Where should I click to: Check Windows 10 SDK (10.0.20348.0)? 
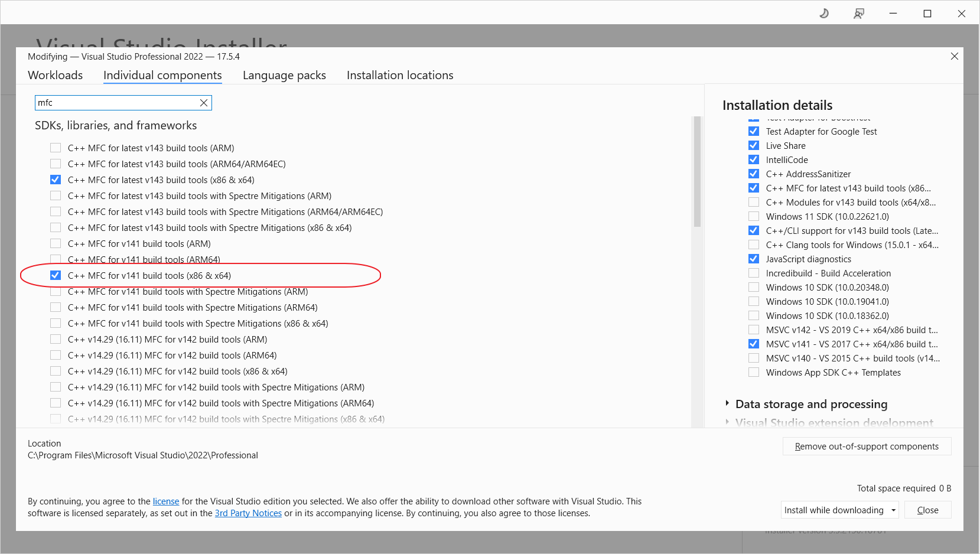(754, 287)
